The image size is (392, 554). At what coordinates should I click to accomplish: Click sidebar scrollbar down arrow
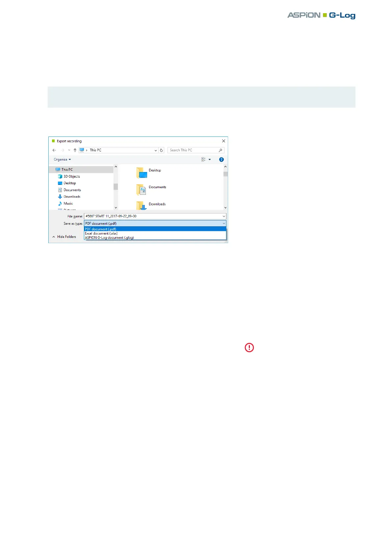pos(116,208)
